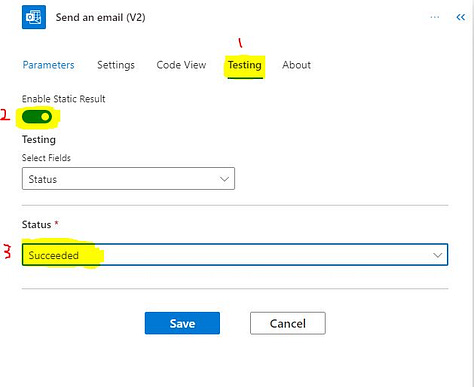This screenshot has height=387, width=474.
Task: Open the Code View tab
Action: (x=181, y=65)
